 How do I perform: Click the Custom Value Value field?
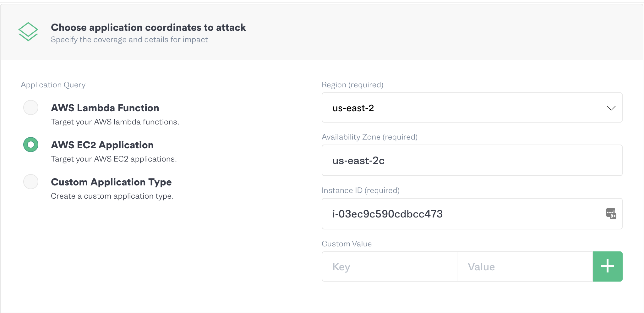click(x=525, y=266)
